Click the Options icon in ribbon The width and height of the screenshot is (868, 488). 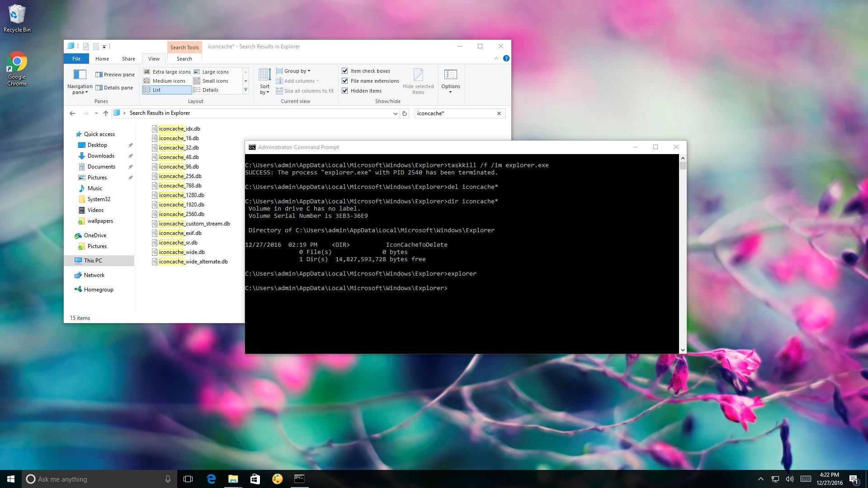[x=450, y=80]
